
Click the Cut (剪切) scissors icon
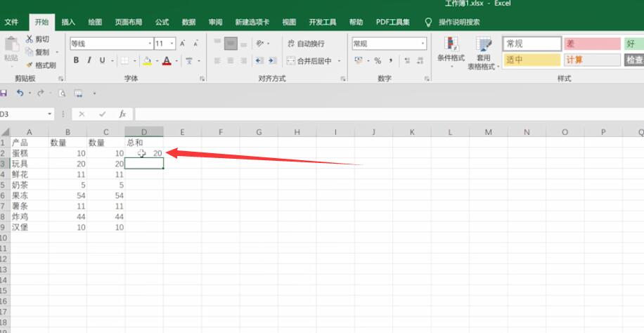(30, 39)
